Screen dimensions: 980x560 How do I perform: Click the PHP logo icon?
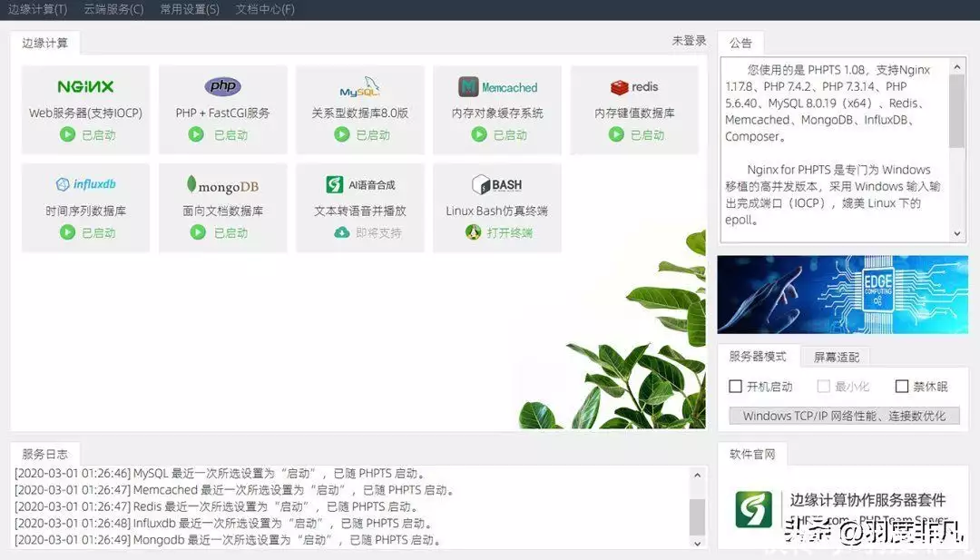click(222, 85)
